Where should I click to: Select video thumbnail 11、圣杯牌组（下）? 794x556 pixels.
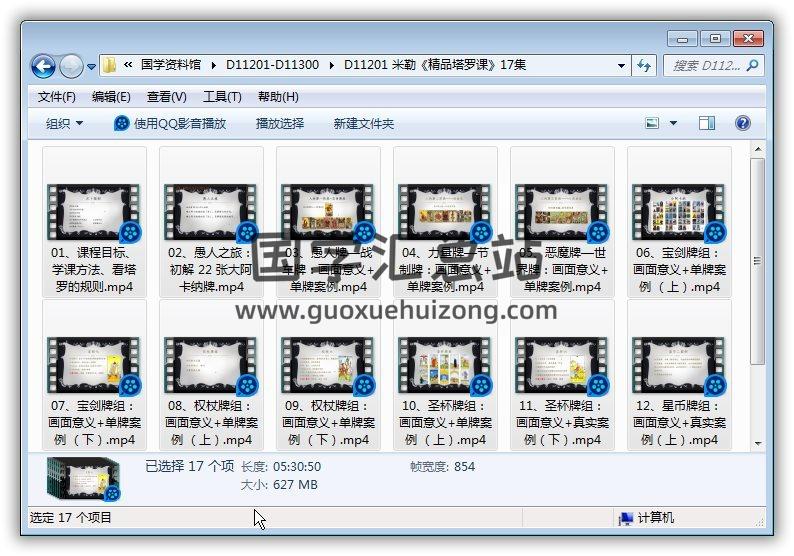[x=562, y=366]
